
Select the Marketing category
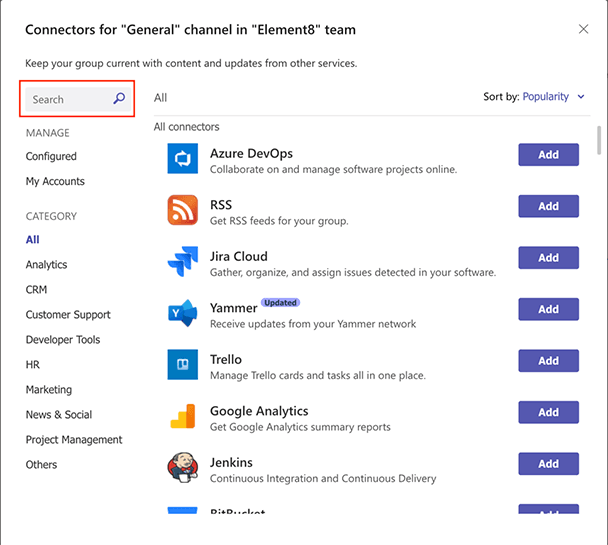click(x=49, y=390)
